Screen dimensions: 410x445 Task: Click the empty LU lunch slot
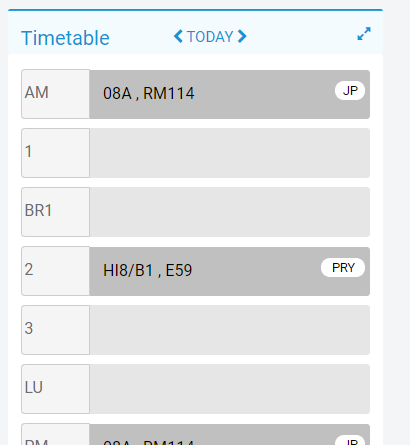click(x=229, y=389)
